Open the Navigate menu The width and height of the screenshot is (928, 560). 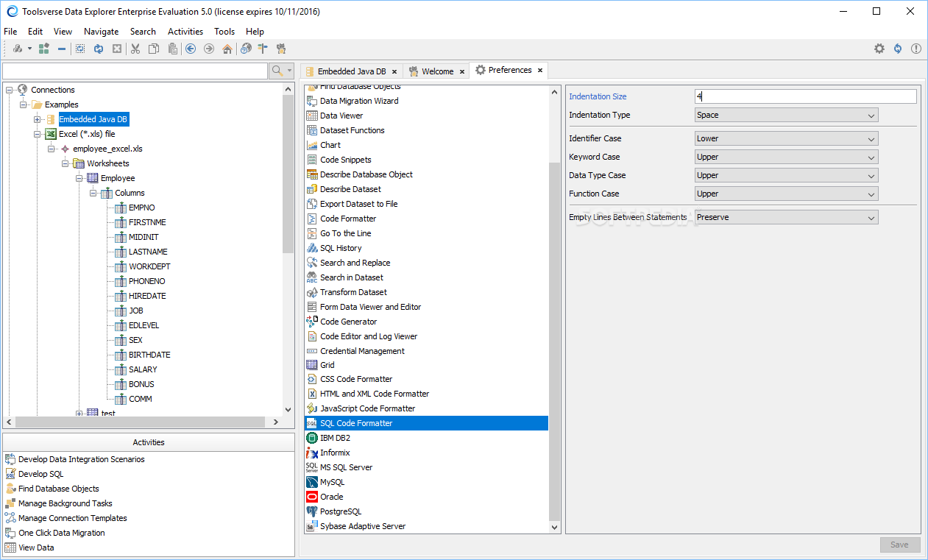pos(101,32)
